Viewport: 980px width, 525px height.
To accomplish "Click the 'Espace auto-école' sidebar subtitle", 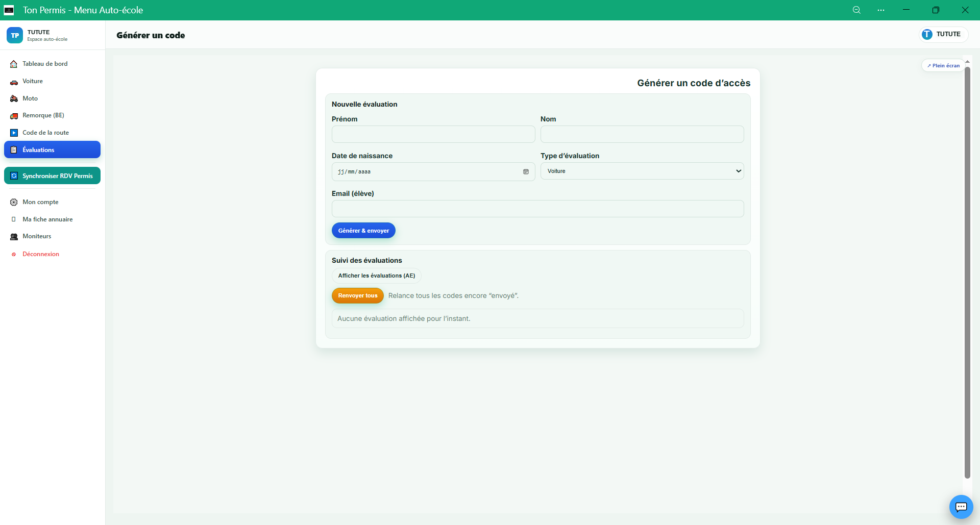I will [x=47, y=39].
